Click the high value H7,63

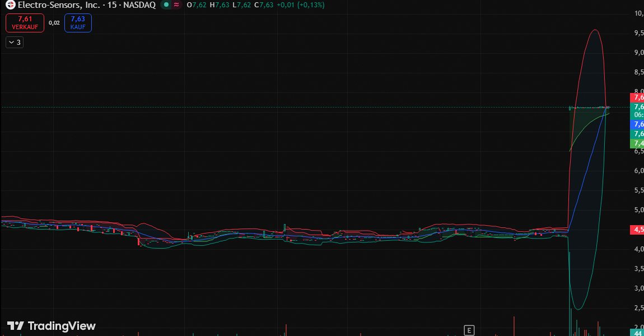tap(220, 5)
